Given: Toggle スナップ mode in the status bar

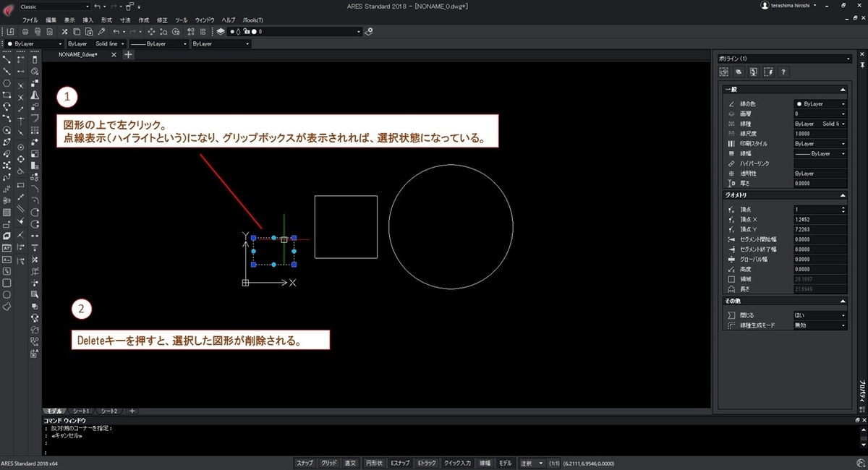Looking at the screenshot, I should [305, 463].
